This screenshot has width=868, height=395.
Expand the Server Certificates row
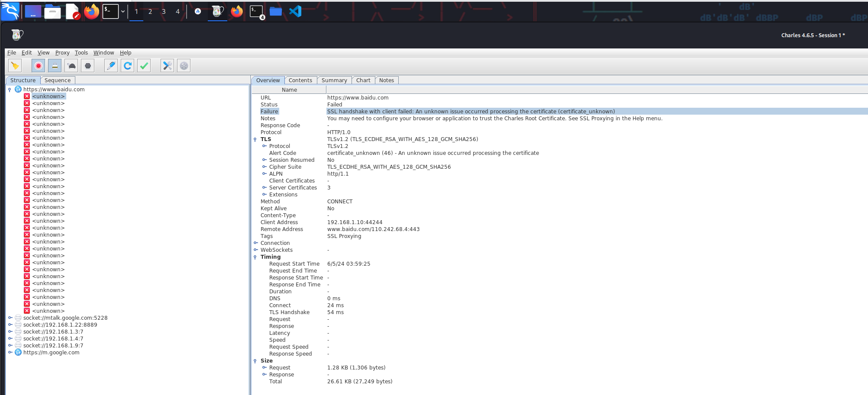point(264,188)
